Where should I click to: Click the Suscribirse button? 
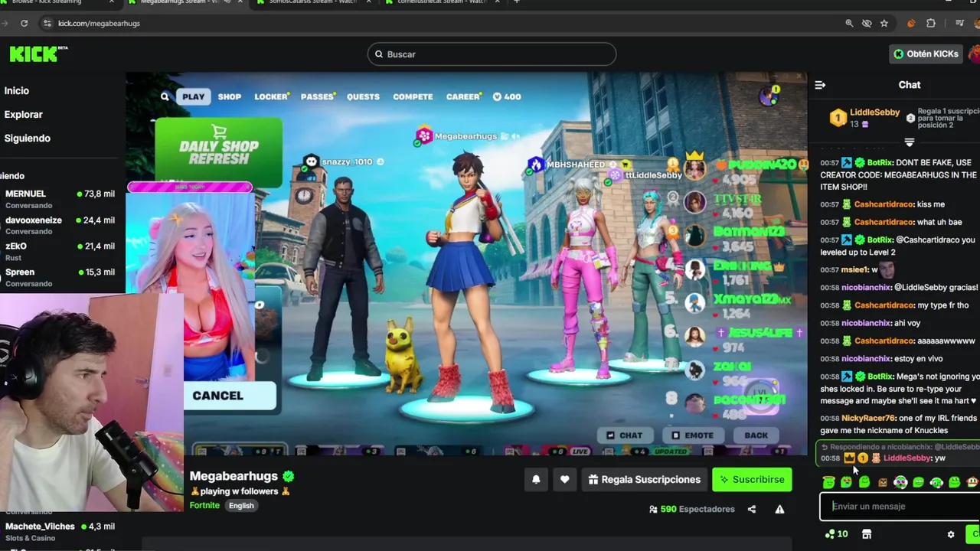pyautogui.click(x=752, y=479)
